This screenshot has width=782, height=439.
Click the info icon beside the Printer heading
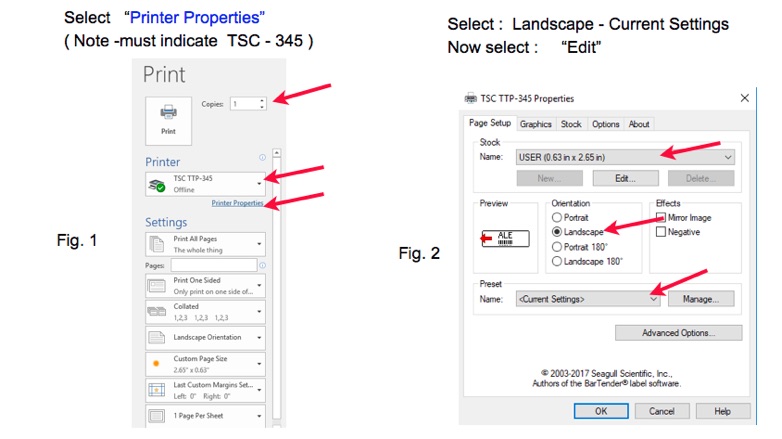[x=262, y=158]
